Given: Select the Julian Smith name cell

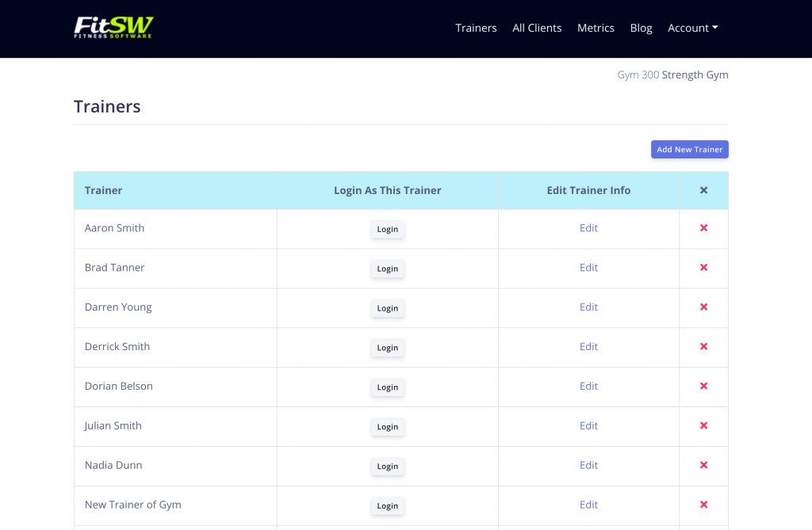Looking at the screenshot, I should 175,426.
